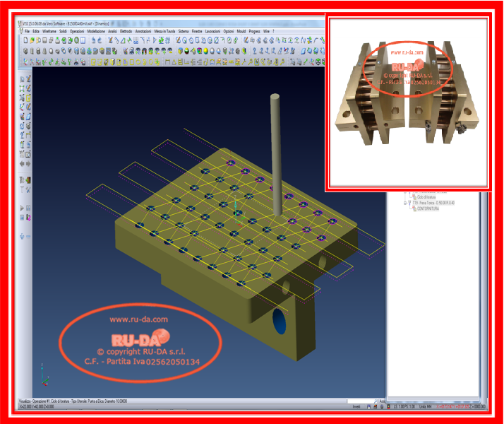The height and width of the screenshot is (424, 504).
Task: Click the cylindrical drill tool in viewport
Action: point(276,155)
